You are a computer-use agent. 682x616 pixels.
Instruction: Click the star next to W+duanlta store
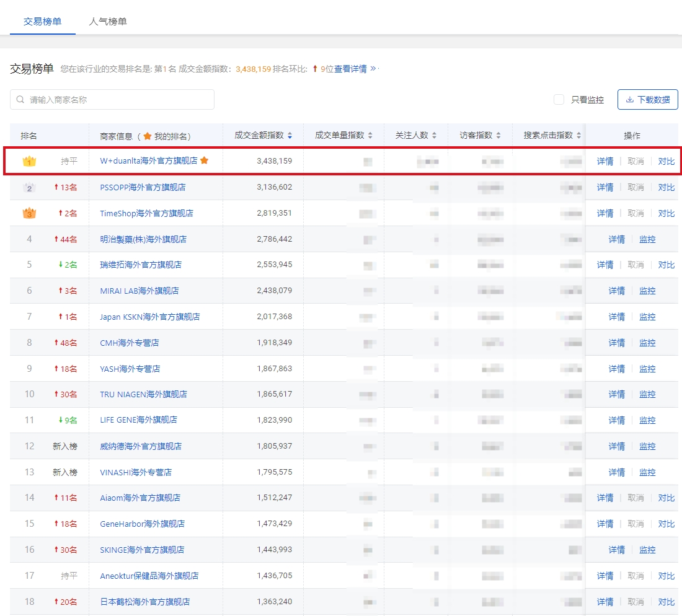click(205, 161)
